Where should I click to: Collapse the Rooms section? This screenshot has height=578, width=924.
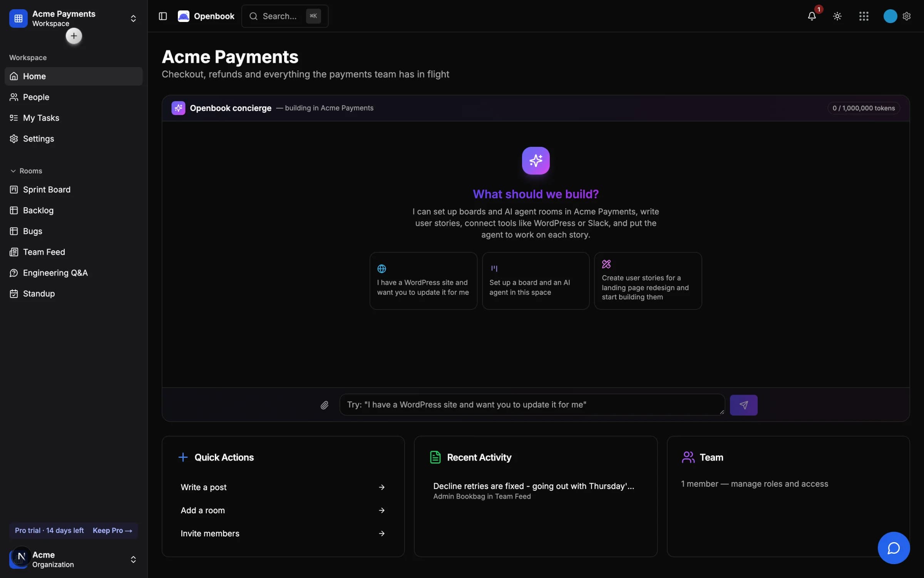pyautogui.click(x=26, y=171)
